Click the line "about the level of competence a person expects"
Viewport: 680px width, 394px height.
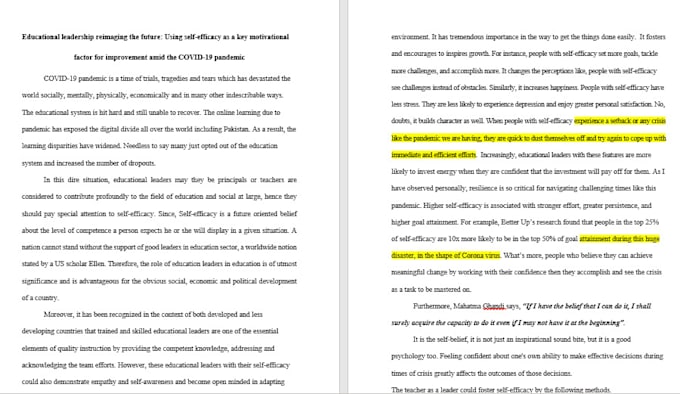tap(159, 230)
